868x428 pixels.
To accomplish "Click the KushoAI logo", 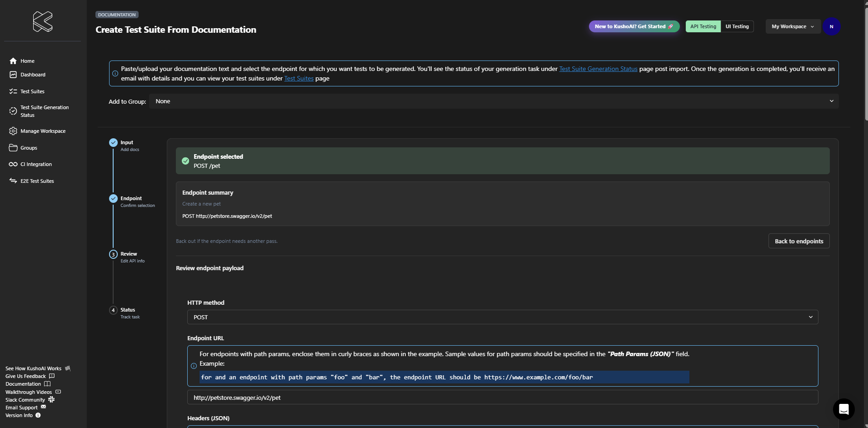I will pyautogui.click(x=43, y=21).
